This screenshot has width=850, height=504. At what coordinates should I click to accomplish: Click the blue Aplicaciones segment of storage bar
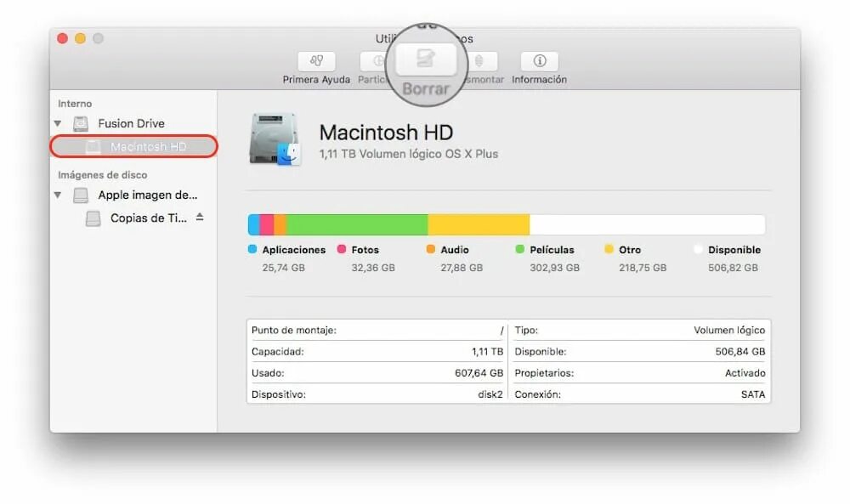[253, 225]
